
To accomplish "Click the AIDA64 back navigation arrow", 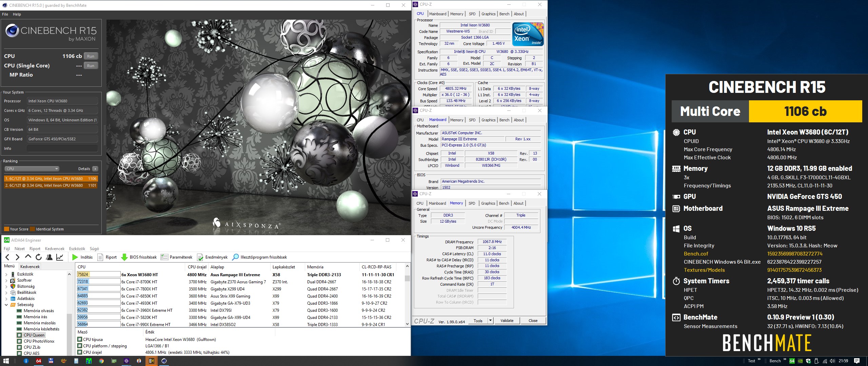I will coord(7,257).
